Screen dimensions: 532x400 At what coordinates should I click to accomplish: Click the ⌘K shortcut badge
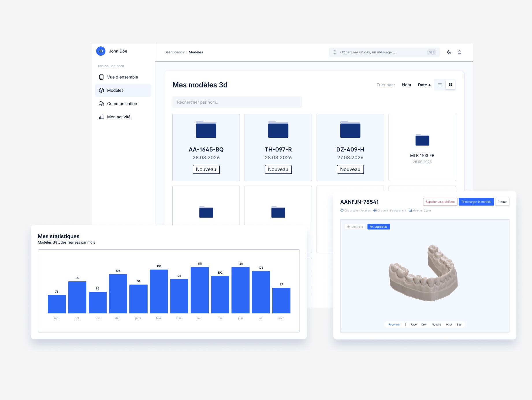coord(432,52)
